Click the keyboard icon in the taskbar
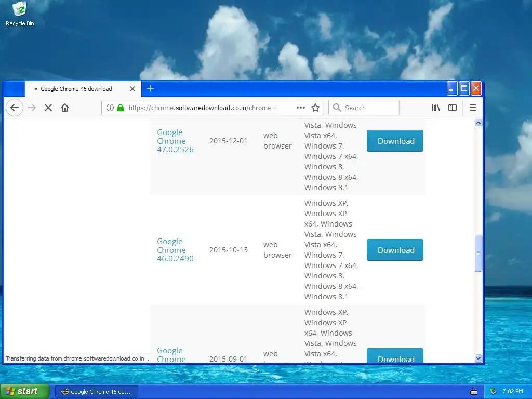The height and width of the screenshot is (399, 532). click(474, 392)
